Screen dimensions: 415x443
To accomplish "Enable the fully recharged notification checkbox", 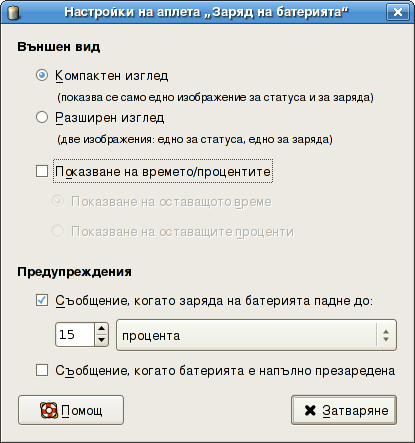I will point(42,370).
